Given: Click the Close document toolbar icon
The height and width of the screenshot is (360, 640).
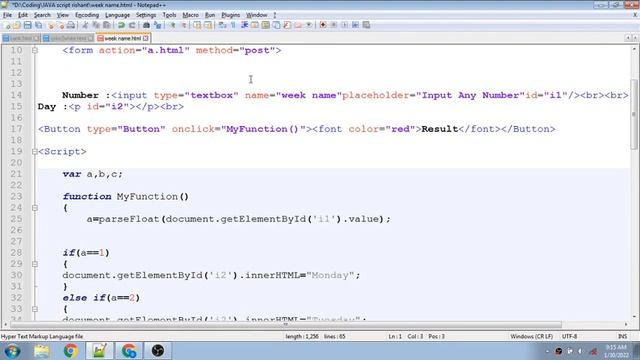Looking at the screenshot, I should (x=51, y=25).
